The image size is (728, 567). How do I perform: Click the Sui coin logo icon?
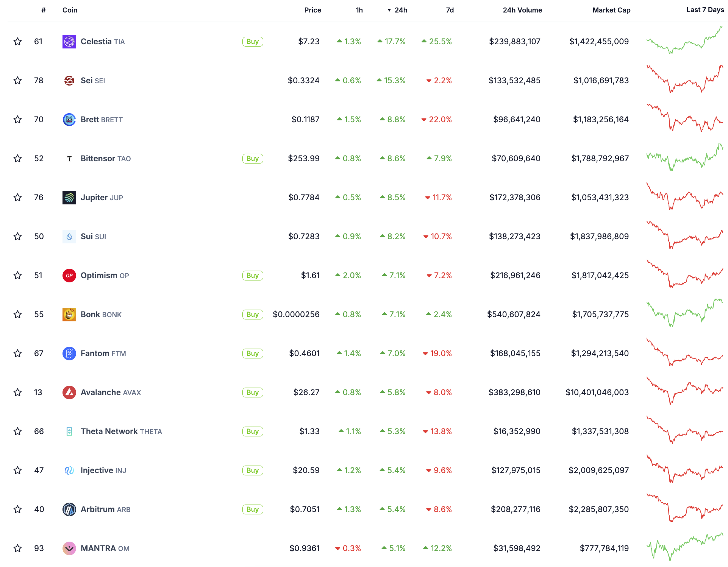tap(69, 237)
